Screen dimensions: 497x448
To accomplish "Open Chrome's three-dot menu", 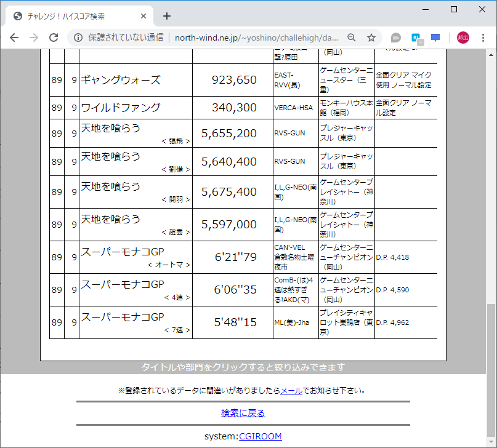I will [483, 38].
